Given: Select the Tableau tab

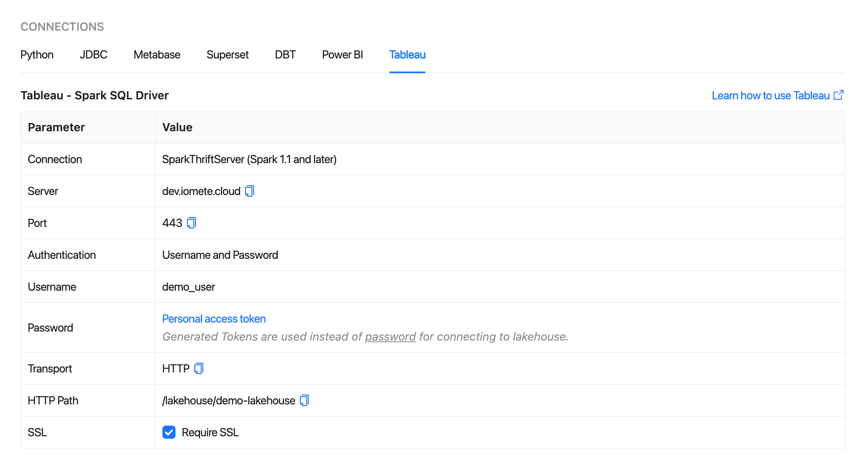Looking at the screenshot, I should [x=407, y=55].
